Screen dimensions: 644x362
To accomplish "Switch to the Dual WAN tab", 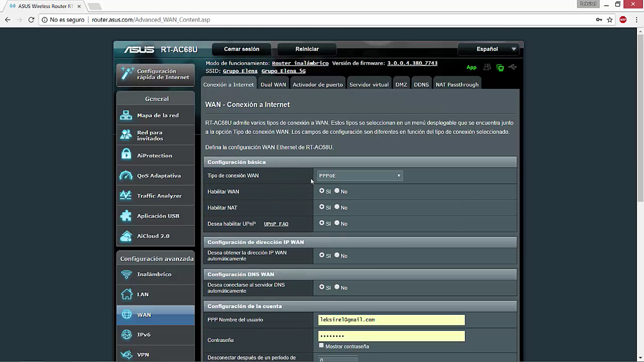I will pyautogui.click(x=273, y=84).
